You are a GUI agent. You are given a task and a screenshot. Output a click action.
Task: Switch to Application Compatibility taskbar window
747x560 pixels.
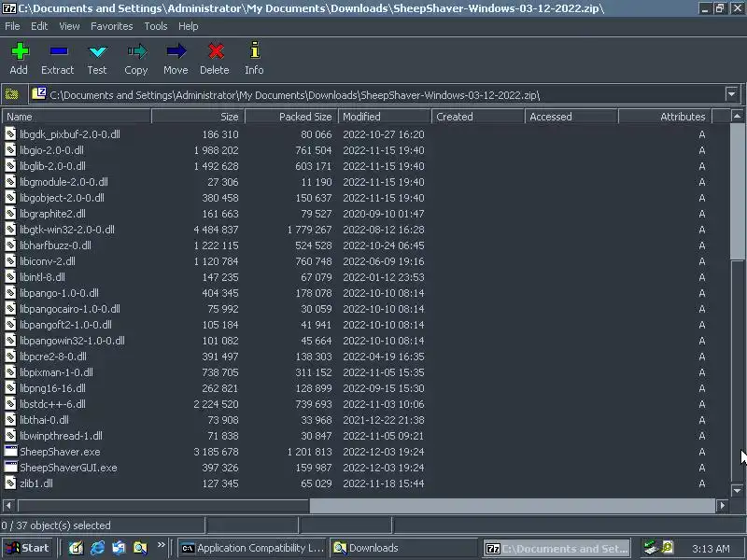(x=253, y=548)
